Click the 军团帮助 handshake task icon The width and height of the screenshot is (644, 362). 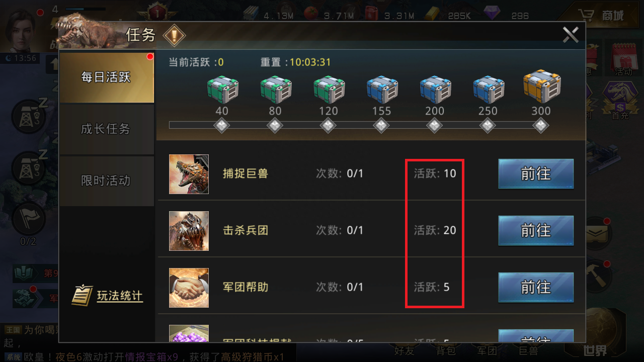pos(189,288)
